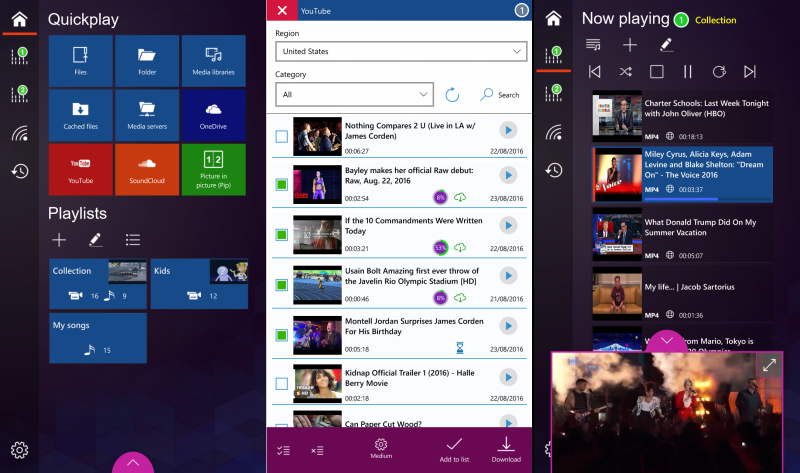Open the cast/streaming icon in the left sidebar

(20, 133)
